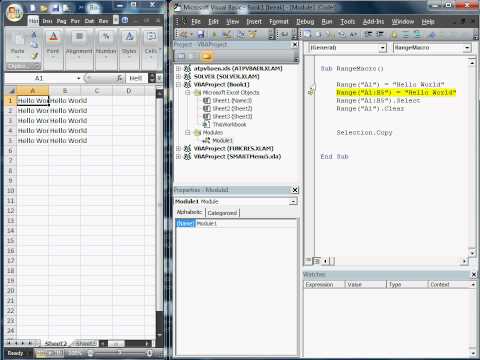Collapse the Microsoft Excel Objects folder

(x=188, y=92)
